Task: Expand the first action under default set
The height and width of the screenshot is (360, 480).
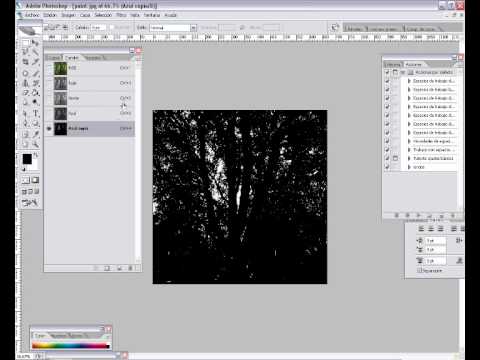Action: point(409,81)
